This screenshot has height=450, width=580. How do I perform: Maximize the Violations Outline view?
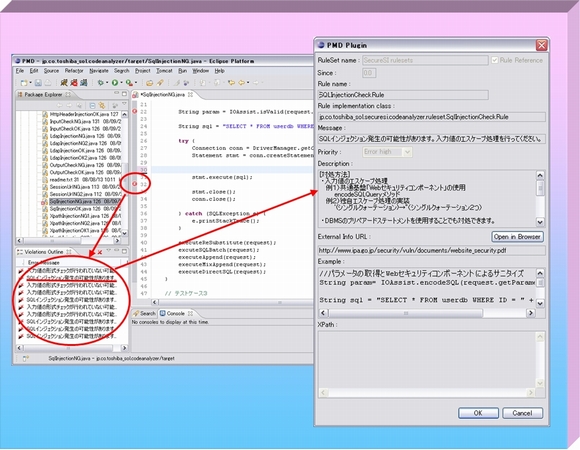[x=124, y=251]
